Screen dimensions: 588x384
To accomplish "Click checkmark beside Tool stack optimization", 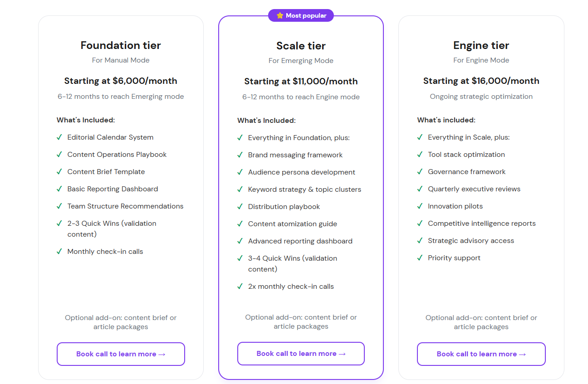I will pos(420,154).
